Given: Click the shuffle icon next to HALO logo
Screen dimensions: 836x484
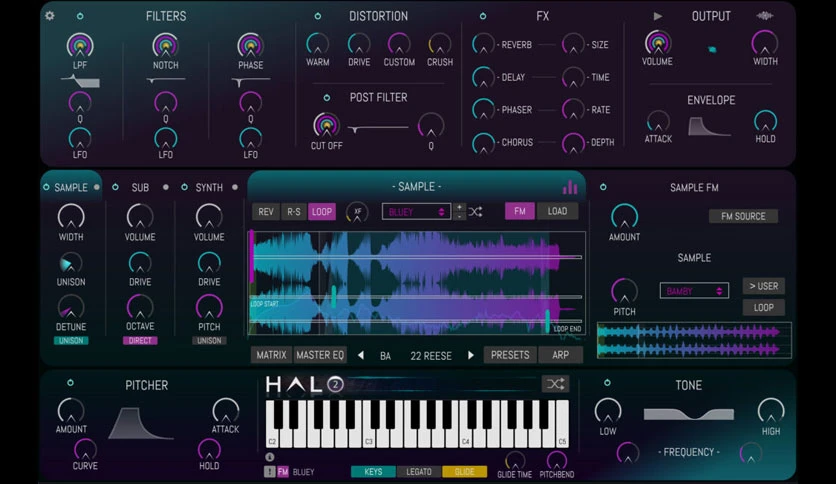Looking at the screenshot, I should pos(555,384).
